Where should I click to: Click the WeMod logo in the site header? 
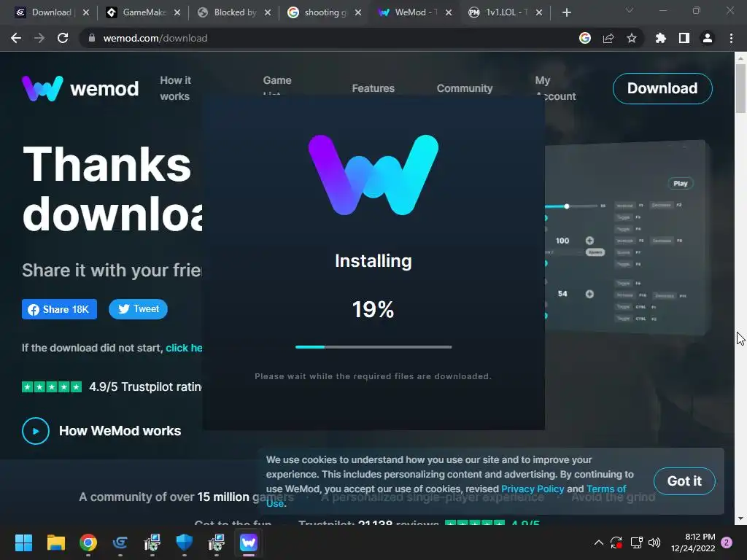(80, 88)
